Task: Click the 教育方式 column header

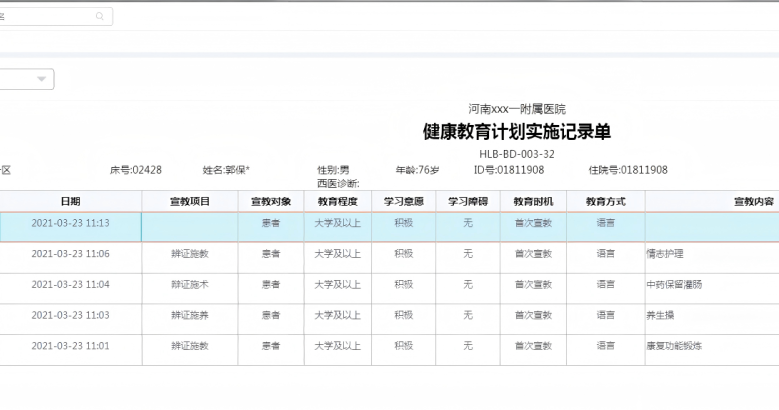Action: tap(606, 201)
